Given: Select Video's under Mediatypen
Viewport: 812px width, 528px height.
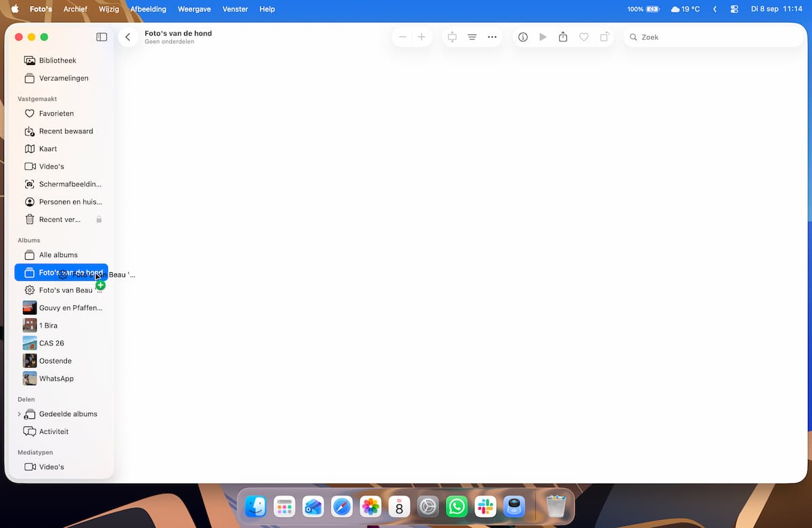Looking at the screenshot, I should coord(61,467).
